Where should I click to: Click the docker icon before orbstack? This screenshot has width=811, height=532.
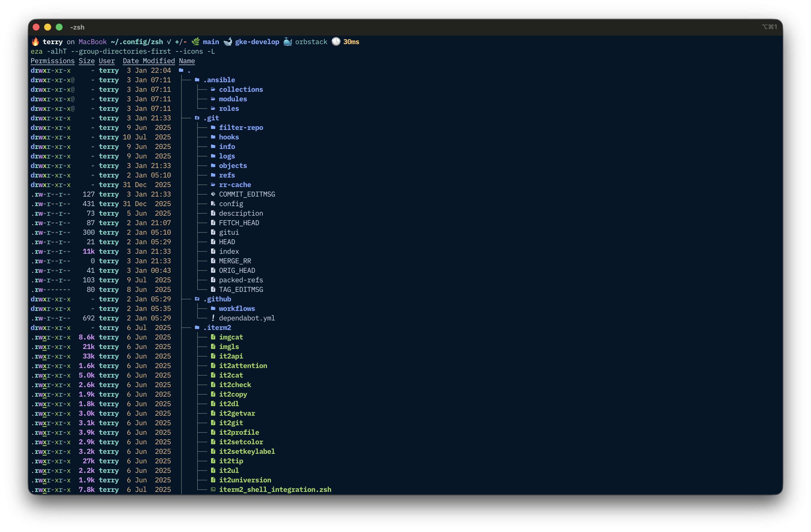tap(288, 42)
